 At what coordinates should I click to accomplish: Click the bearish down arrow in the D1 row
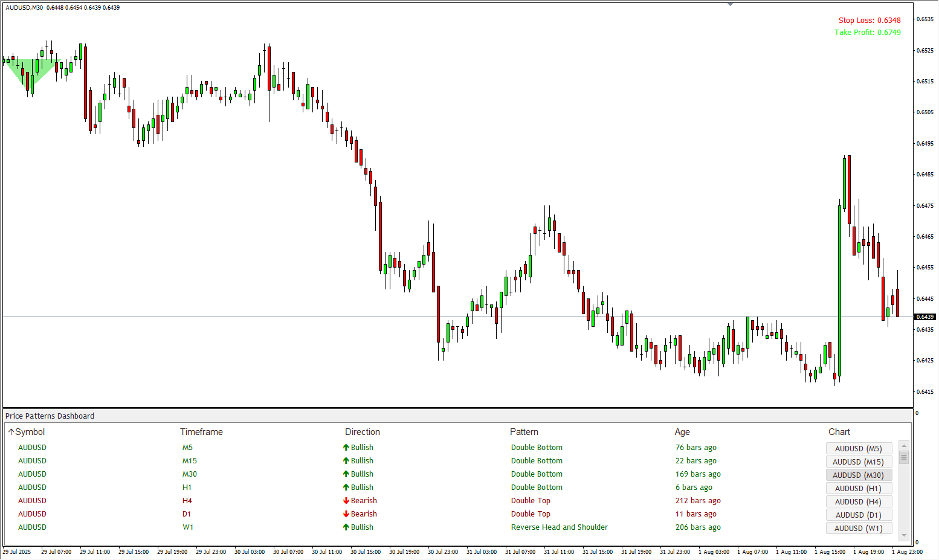click(346, 514)
